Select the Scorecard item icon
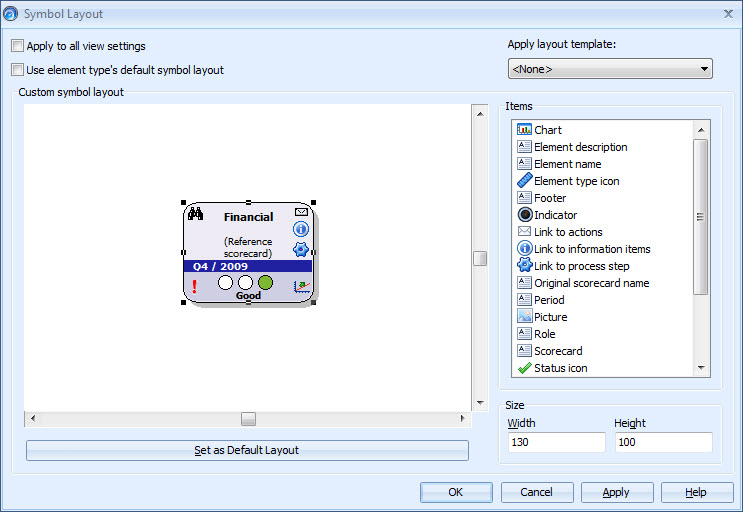Viewport: 743px width, 512px height. (x=524, y=350)
